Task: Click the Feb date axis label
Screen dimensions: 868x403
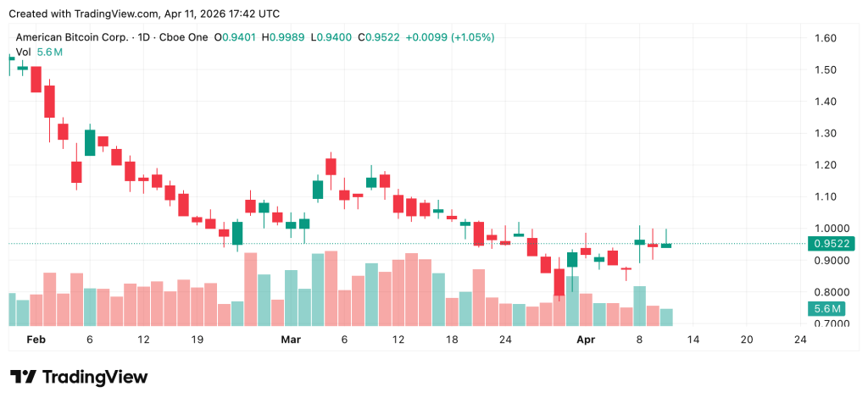Action: [35, 339]
